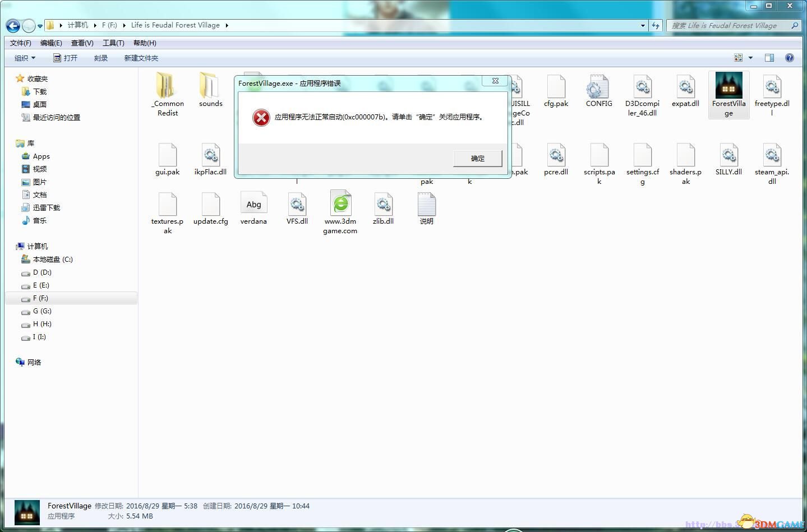The width and height of the screenshot is (807, 532).
Task: Select gui.pak file icon
Action: click(x=167, y=155)
